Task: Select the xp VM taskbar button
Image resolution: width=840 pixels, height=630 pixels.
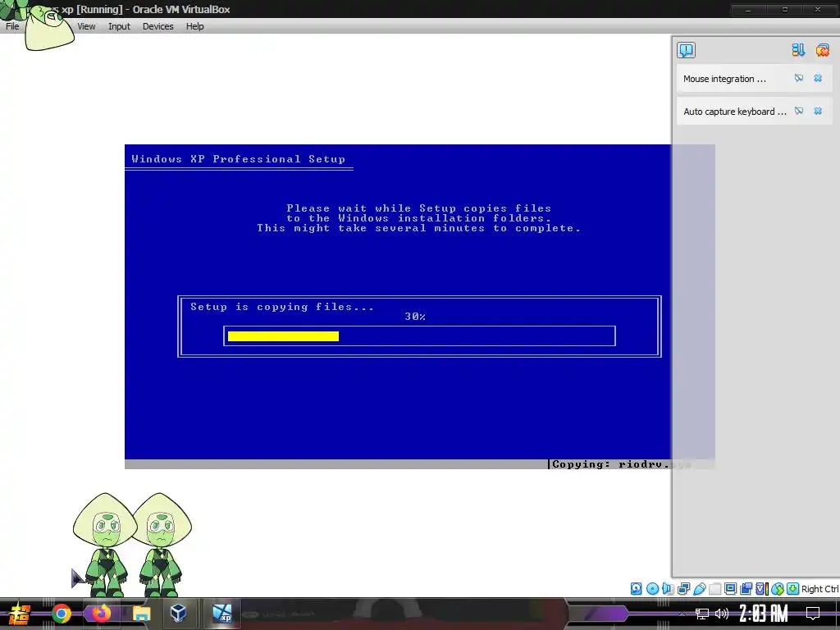Action: click(x=221, y=614)
